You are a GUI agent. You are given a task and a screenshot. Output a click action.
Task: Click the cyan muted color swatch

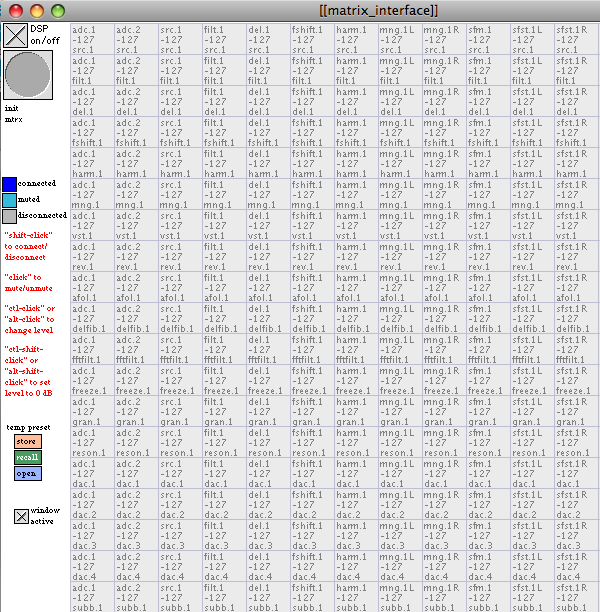pyautogui.click(x=9, y=199)
